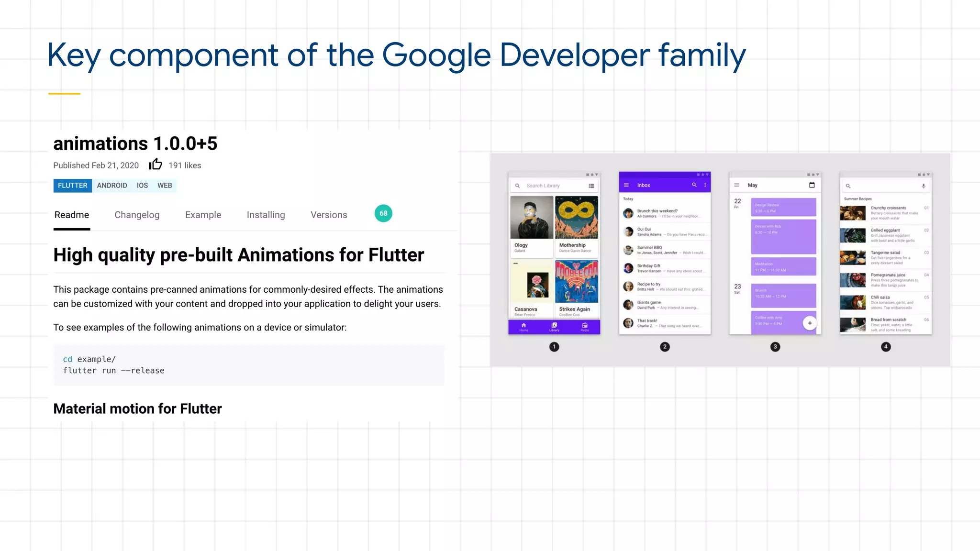Screen dimensions: 980x551
Task: Select the Home bottom navigation icon
Action: click(523, 327)
